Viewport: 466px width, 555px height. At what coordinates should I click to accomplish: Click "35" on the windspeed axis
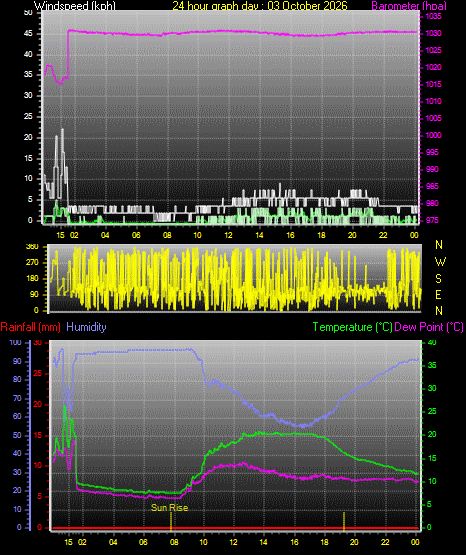[28, 74]
